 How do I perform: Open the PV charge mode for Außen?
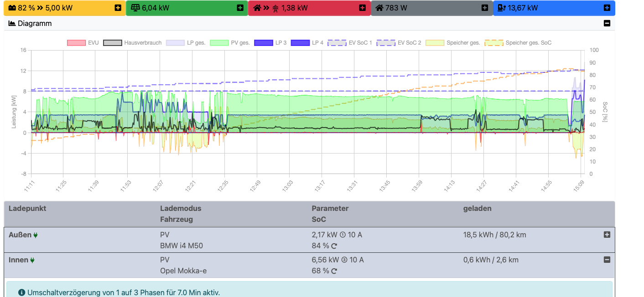pyautogui.click(x=165, y=235)
